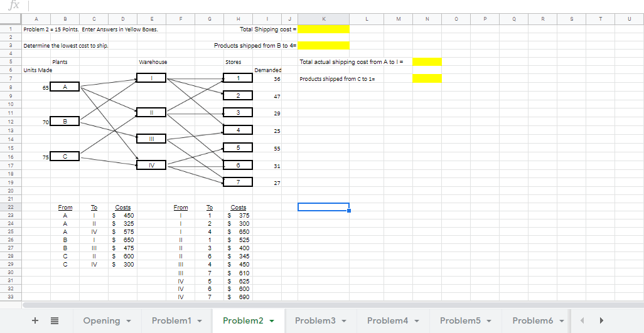Screen dimensions: 644x333
Task: Click plant box B in diagram
Action: point(65,122)
